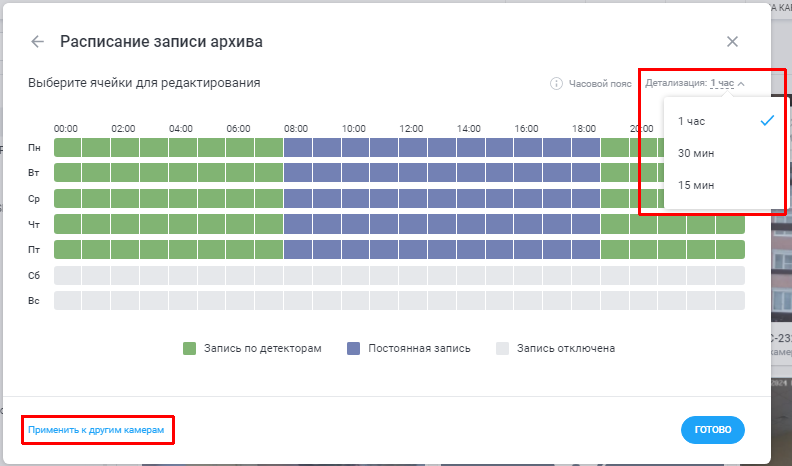Click the Ср row label
Viewport: 792px width, 466px height.
[33, 199]
